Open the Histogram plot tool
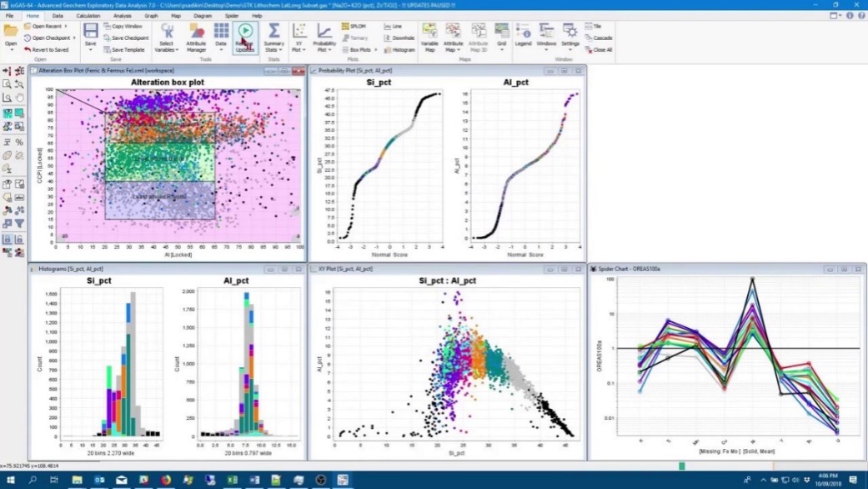 [399, 50]
